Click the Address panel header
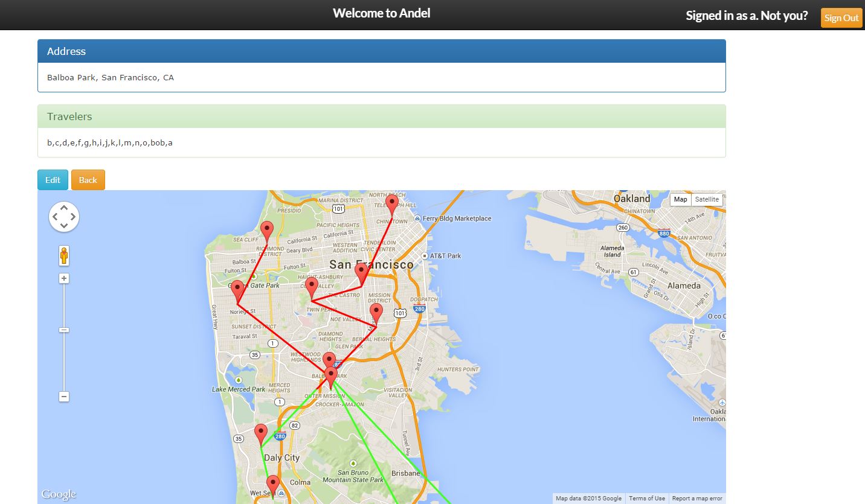 [x=381, y=51]
